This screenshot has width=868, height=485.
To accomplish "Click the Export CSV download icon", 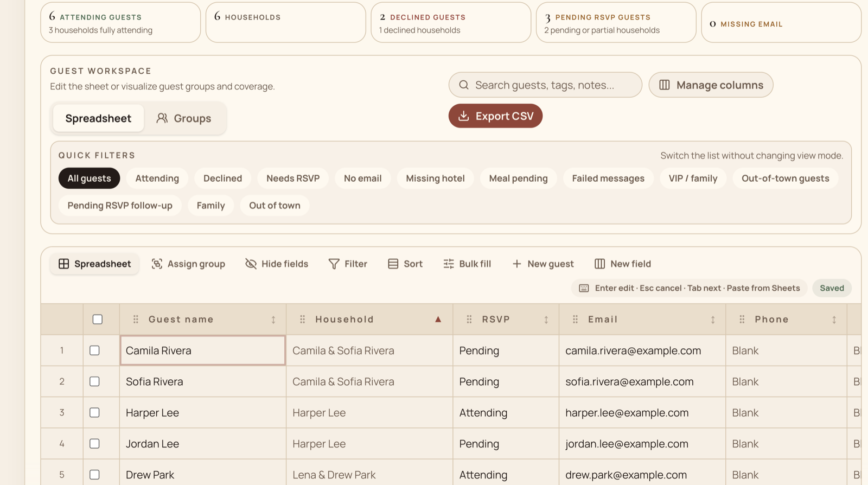I will coord(464,116).
